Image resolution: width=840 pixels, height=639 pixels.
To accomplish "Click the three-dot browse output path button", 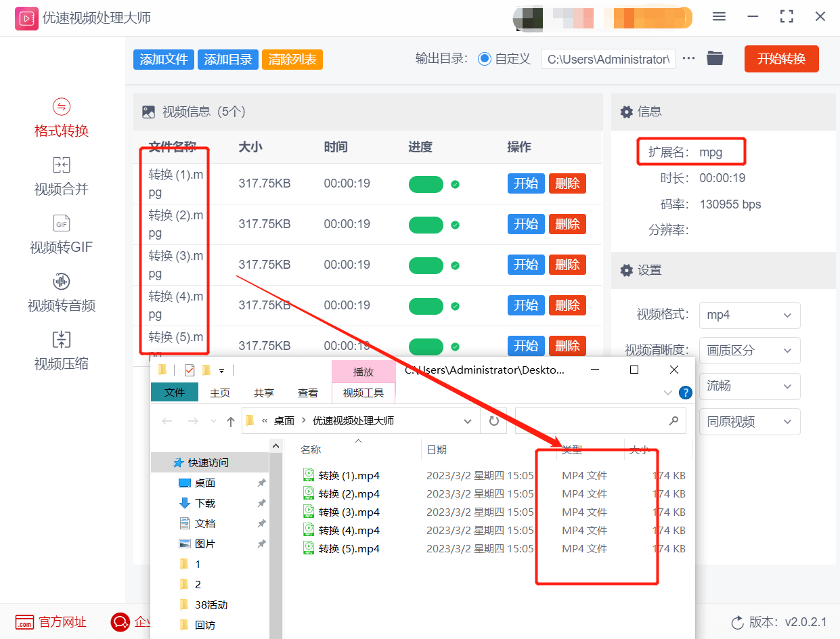I will (x=689, y=58).
